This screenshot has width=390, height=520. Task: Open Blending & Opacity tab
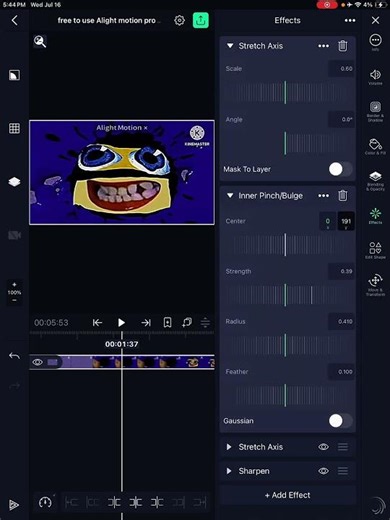coord(375,181)
